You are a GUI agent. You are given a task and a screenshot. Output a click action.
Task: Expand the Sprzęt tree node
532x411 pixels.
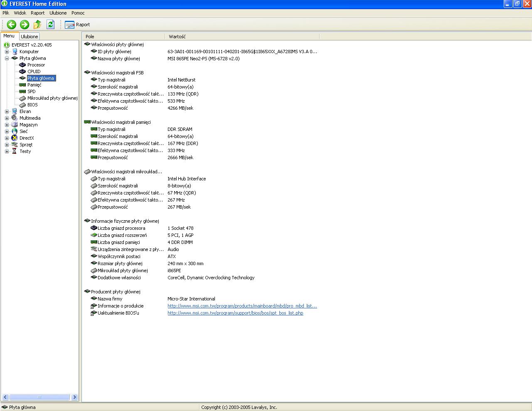(7, 145)
